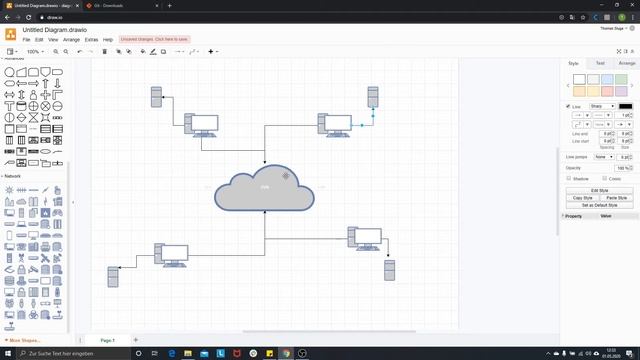640x360 pixels.
Task: Click the redo arrow in toolbar
Action: tap(91, 52)
